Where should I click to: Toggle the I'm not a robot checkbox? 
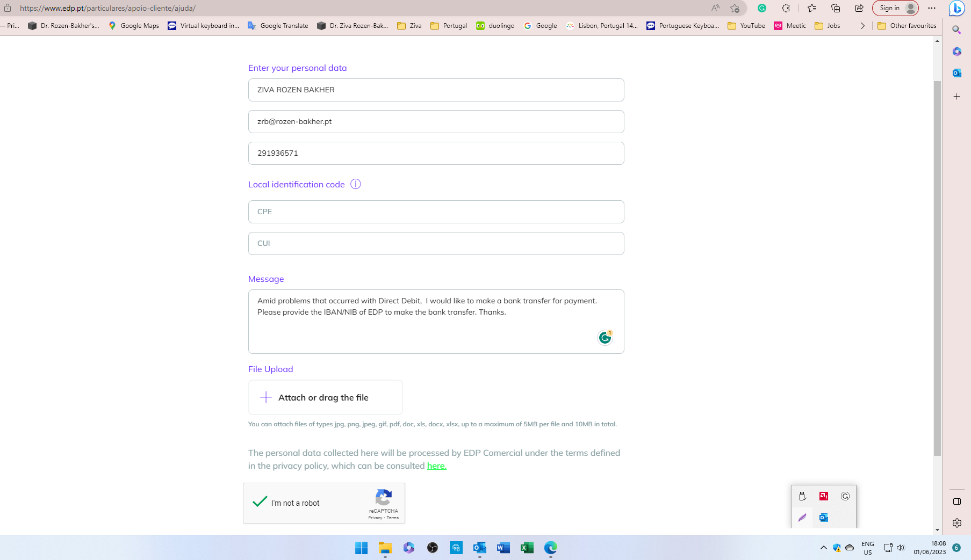click(x=260, y=501)
